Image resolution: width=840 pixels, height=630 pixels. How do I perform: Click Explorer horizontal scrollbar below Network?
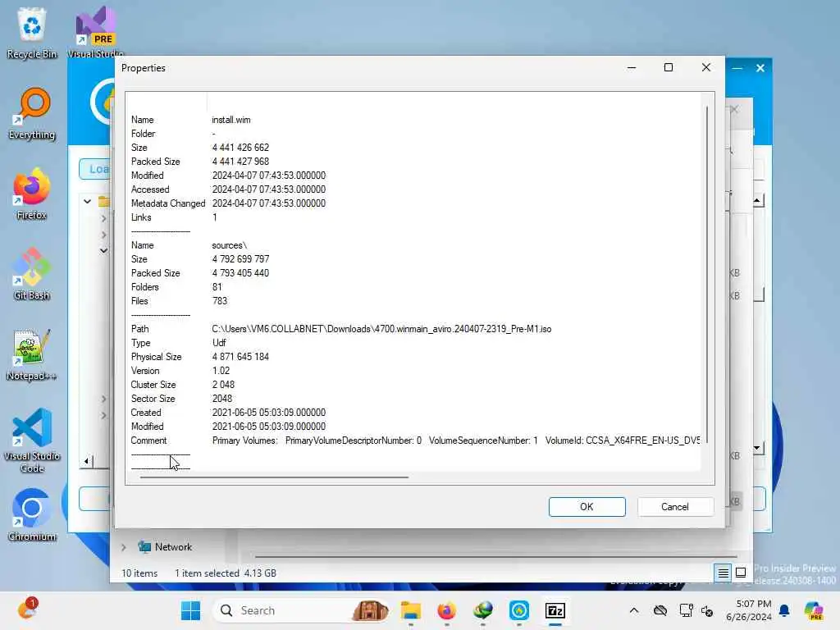[x=495, y=557]
